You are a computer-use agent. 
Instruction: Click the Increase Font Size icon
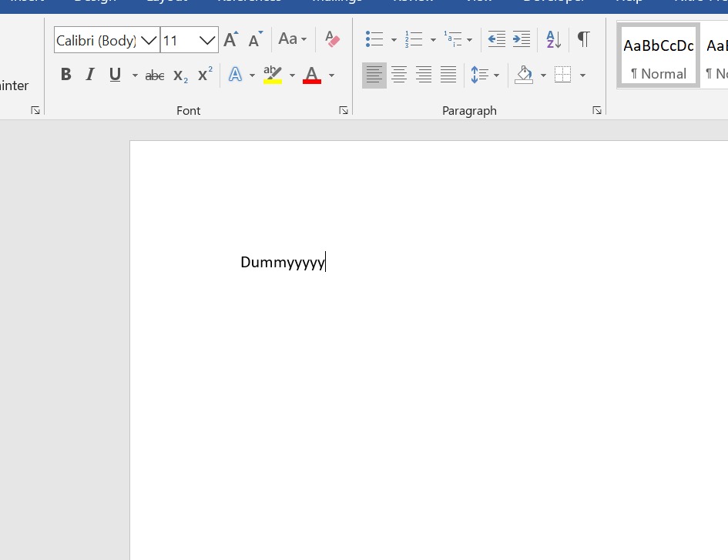coord(230,39)
